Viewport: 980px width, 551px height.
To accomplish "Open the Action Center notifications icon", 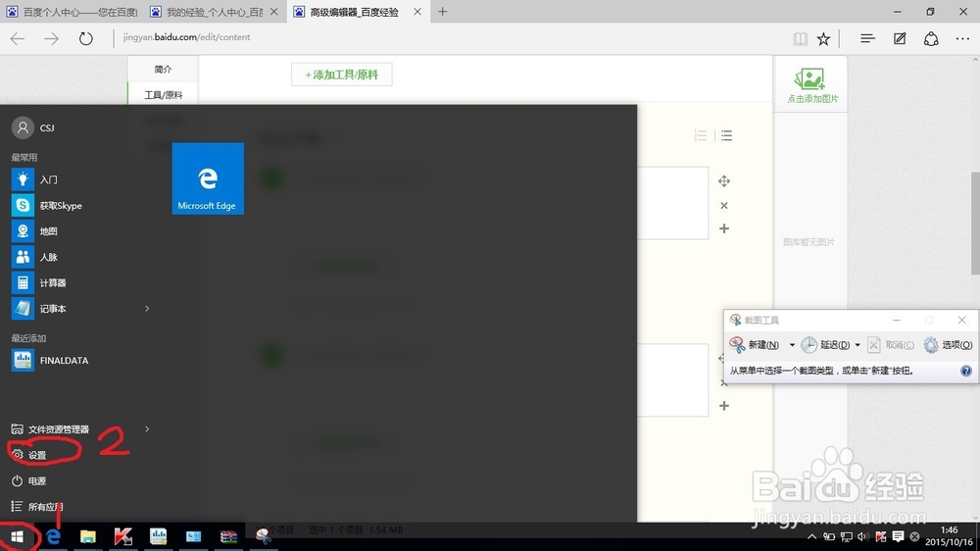I will (898, 536).
